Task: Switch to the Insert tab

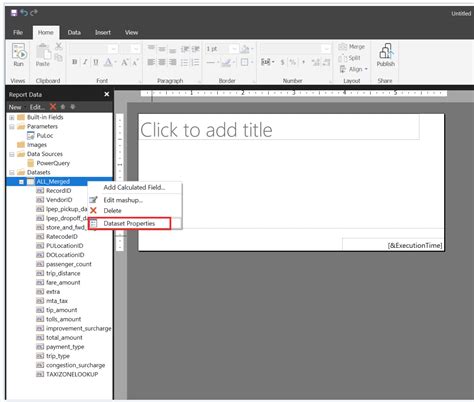Action: pyautogui.click(x=103, y=32)
